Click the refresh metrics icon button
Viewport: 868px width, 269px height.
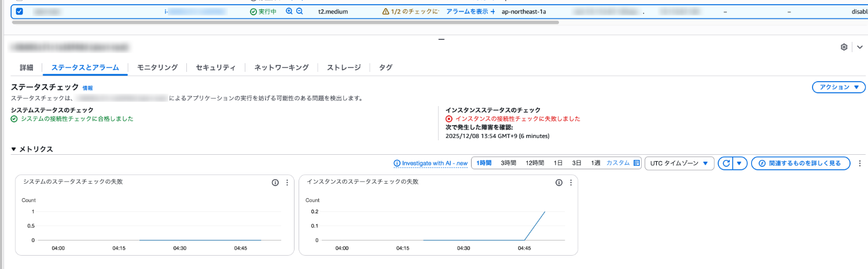pyautogui.click(x=726, y=163)
